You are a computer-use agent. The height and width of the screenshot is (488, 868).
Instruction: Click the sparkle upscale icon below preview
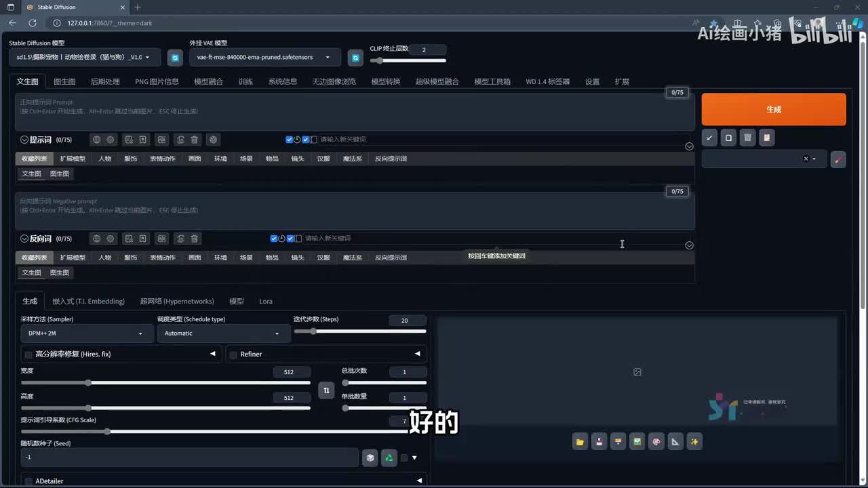pyautogui.click(x=694, y=442)
